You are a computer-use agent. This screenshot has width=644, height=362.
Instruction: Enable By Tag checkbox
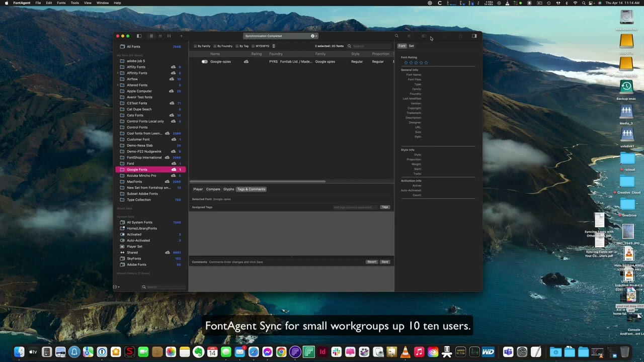(x=236, y=46)
